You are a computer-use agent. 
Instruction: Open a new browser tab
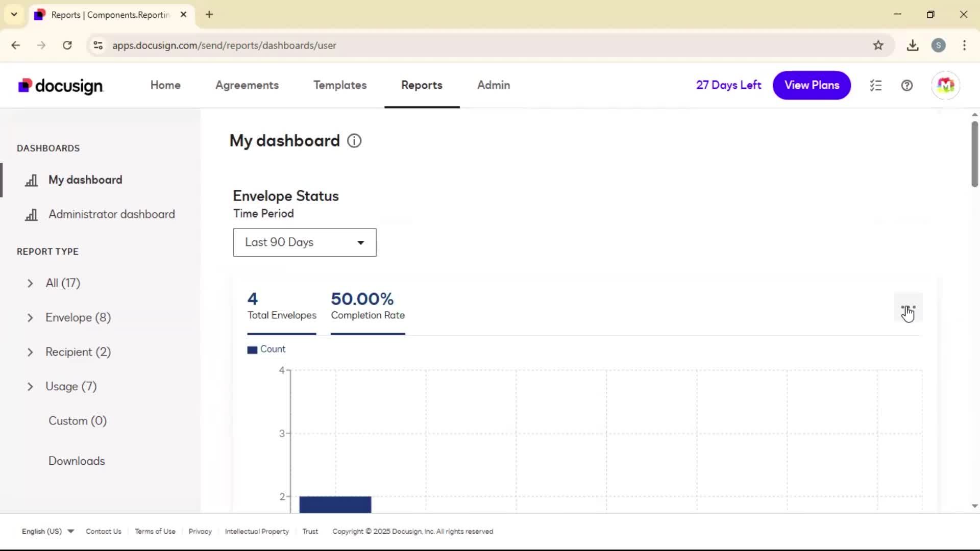pos(209,15)
